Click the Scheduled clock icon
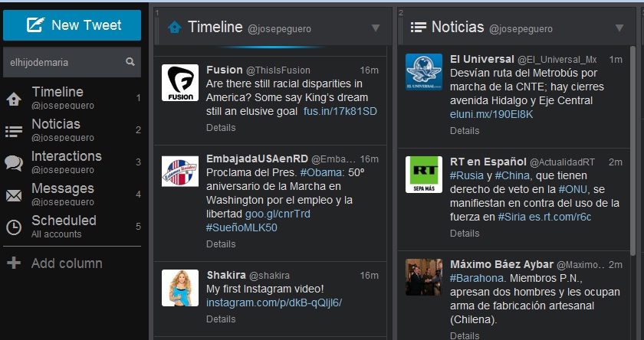This screenshot has height=340, width=644. click(x=14, y=227)
